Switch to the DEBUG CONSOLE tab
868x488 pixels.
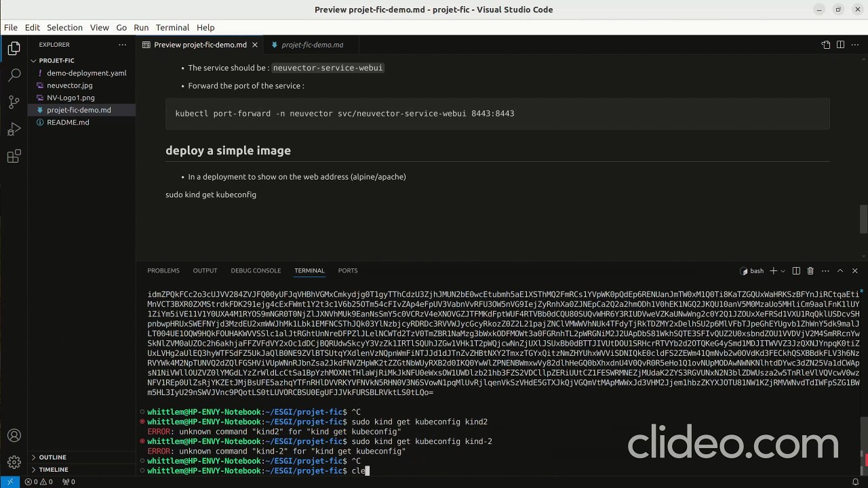(x=256, y=270)
